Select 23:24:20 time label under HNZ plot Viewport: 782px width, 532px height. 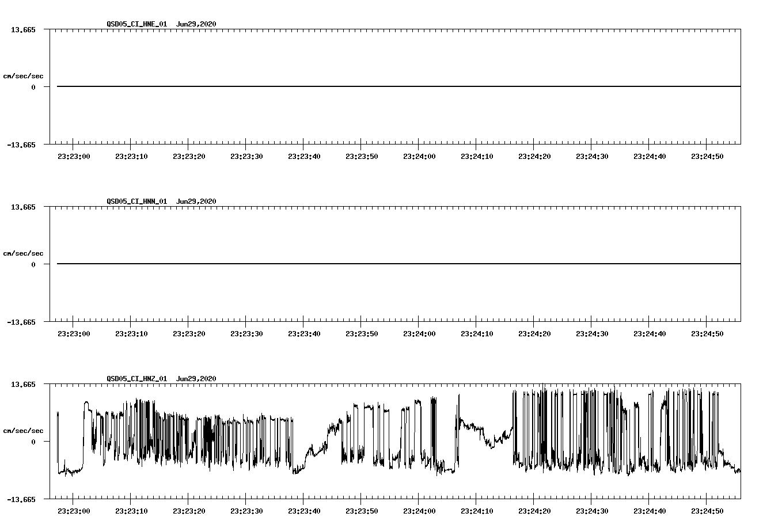click(534, 511)
